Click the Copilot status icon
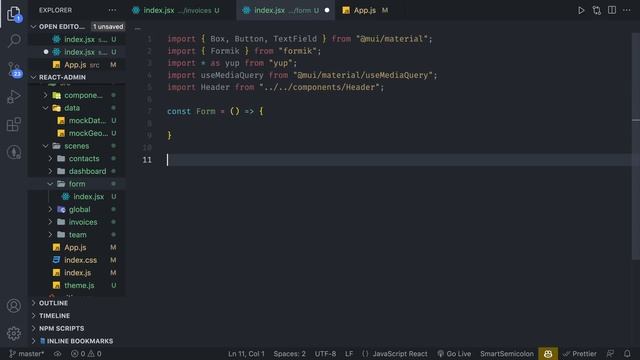 click(x=548, y=353)
